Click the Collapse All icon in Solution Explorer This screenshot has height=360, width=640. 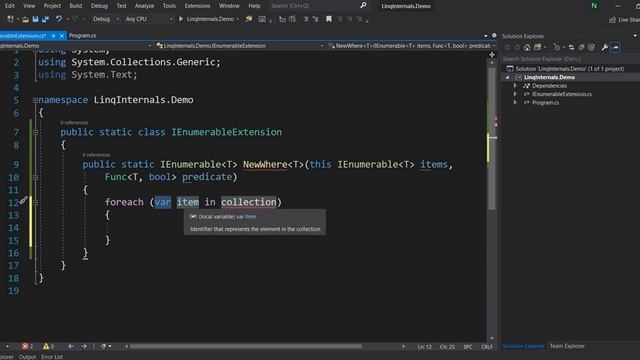581,47
